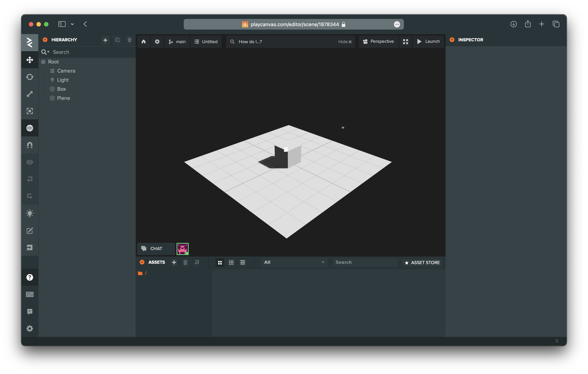Open the main branch menu
Screen dimensions: 588x374
pos(177,41)
